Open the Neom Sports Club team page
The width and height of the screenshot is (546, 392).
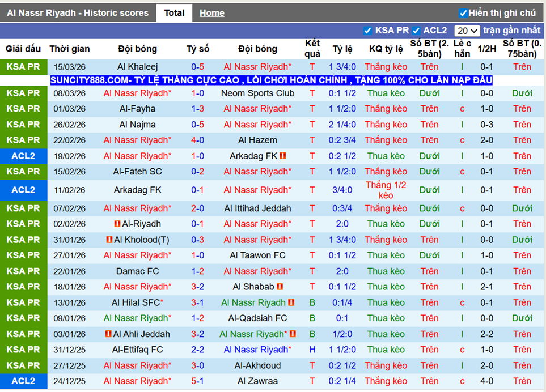coord(258,93)
